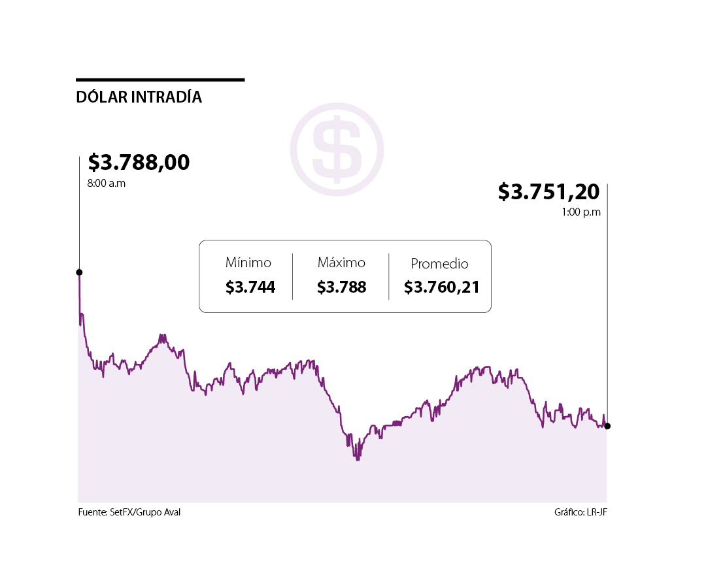Click the $3.760,21 average value

click(x=442, y=287)
